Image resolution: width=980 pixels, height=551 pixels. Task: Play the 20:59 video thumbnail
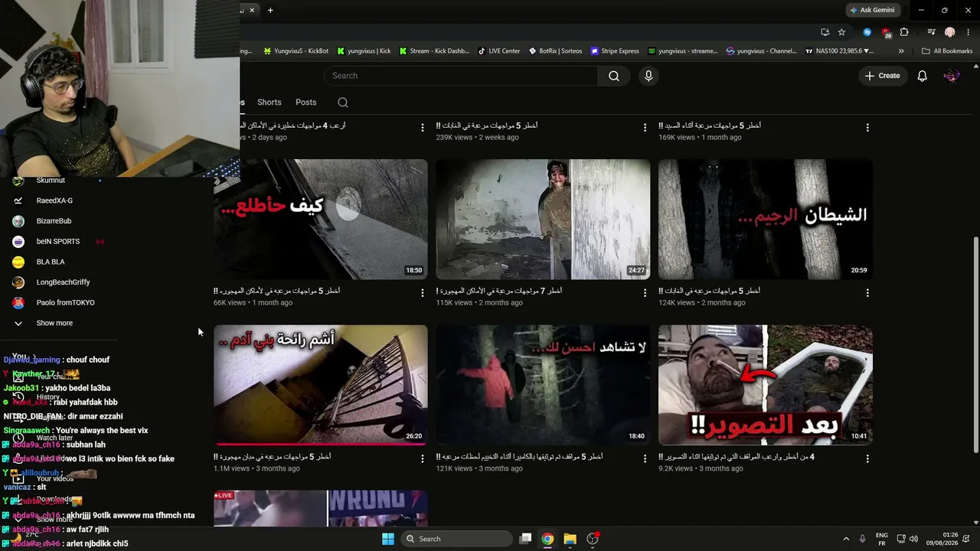click(x=766, y=219)
